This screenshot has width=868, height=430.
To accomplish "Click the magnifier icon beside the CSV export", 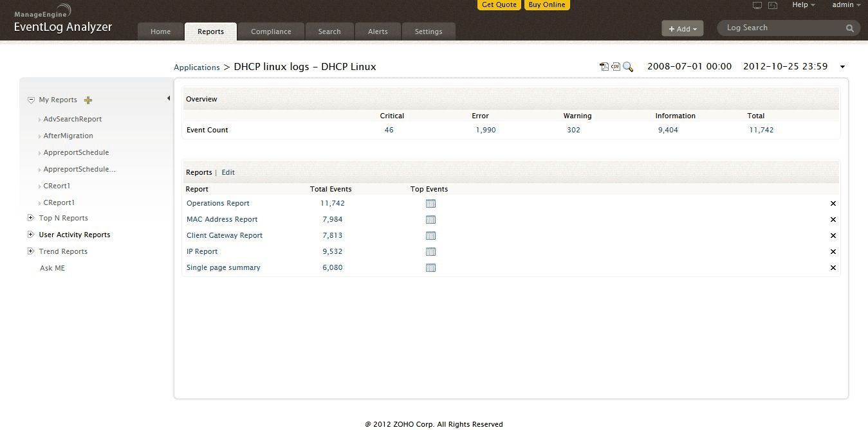I will pyautogui.click(x=628, y=67).
